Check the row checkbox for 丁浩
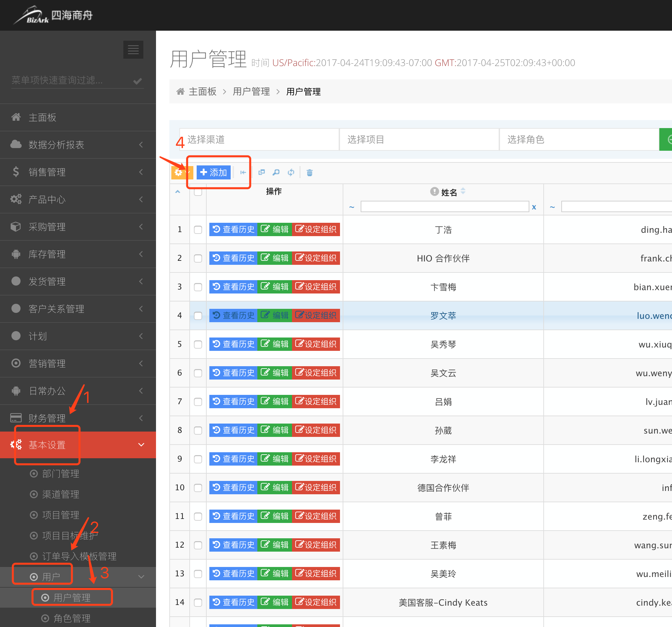672x627 pixels. click(198, 230)
